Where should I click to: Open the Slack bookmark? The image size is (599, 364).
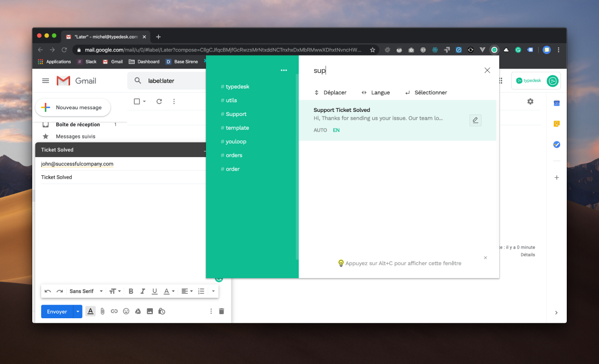(x=87, y=61)
